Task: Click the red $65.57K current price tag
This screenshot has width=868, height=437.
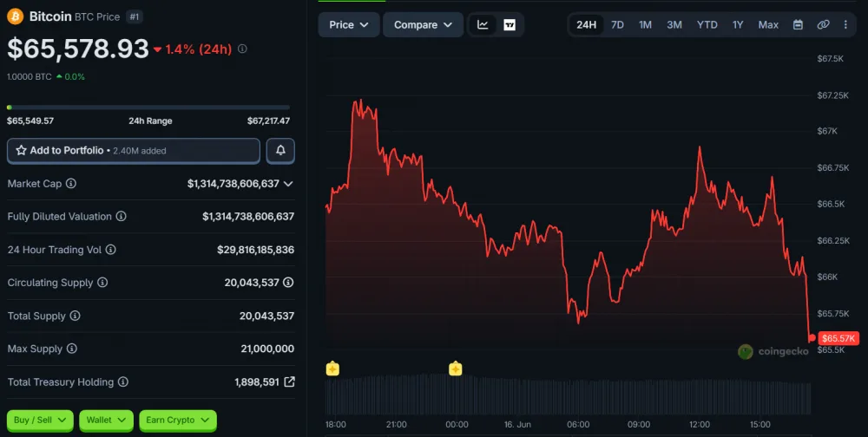Action: (838, 338)
